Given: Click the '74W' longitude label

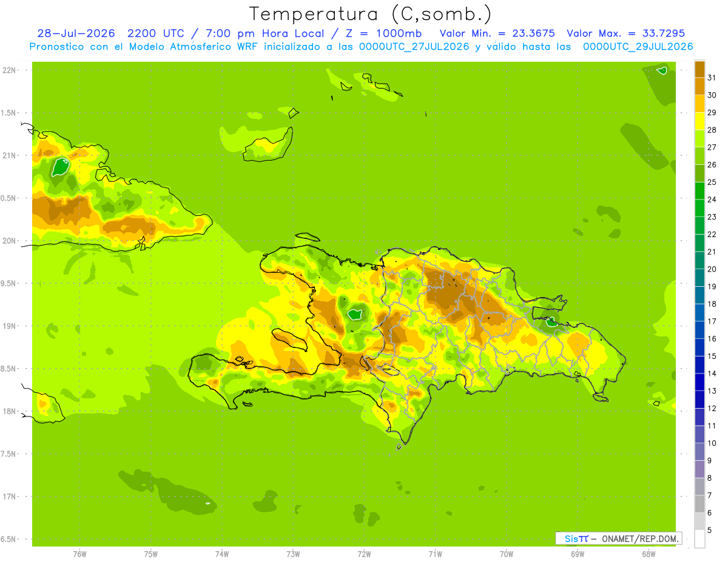Looking at the screenshot, I should [222, 554].
